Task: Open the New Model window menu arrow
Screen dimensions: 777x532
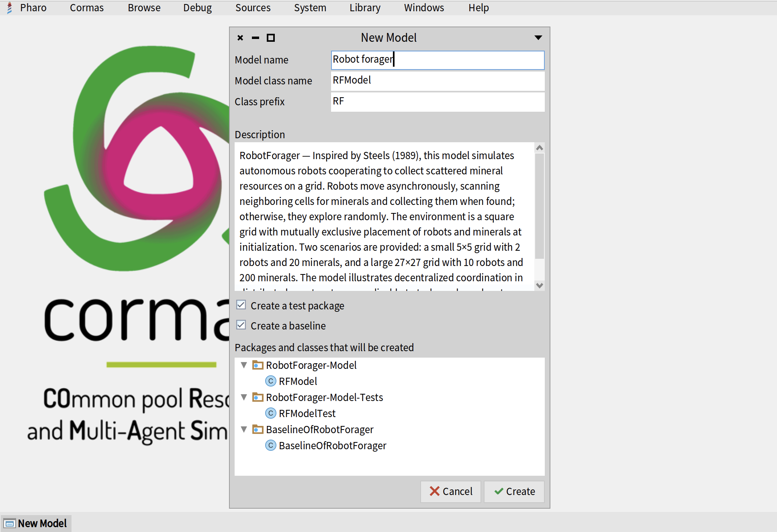Action: pyautogui.click(x=538, y=38)
